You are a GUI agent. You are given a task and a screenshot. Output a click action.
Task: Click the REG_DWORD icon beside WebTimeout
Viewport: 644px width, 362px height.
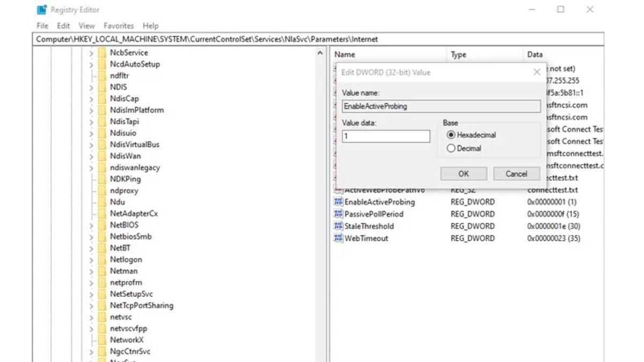(x=339, y=238)
